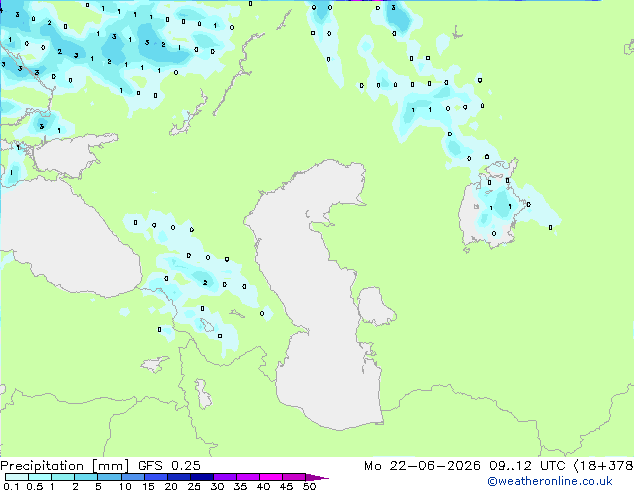The image size is (634, 490).
Task: Select the 25–30 mm dark blue swatch
Action: 201,477
